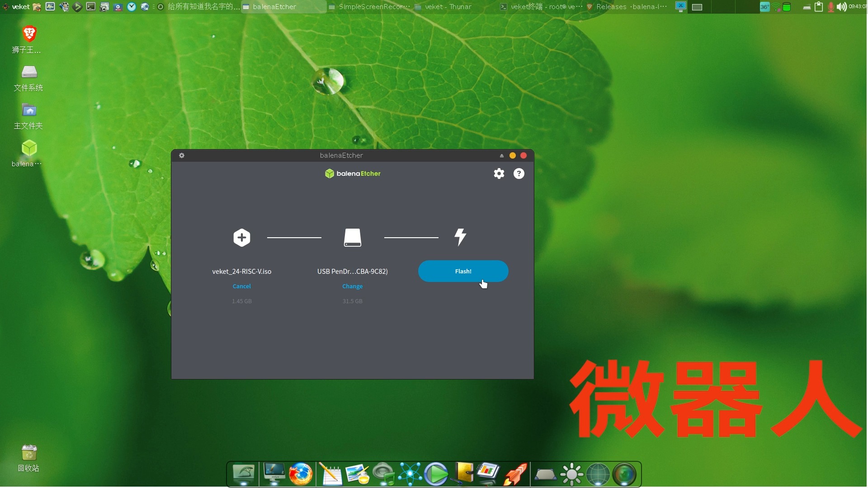Image resolution: width=868 pixels, height=488 pixels.
Task: Click the 09:43 panel clock
Action: point(858,7)
